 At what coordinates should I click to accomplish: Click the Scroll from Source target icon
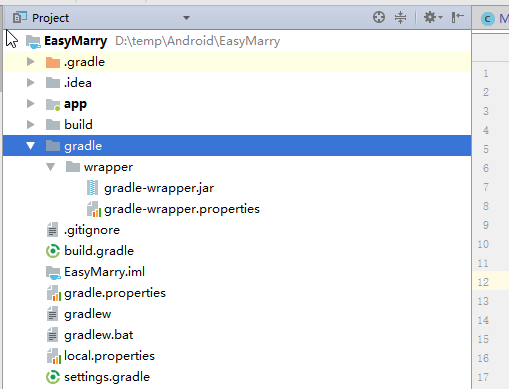[379, 17]
